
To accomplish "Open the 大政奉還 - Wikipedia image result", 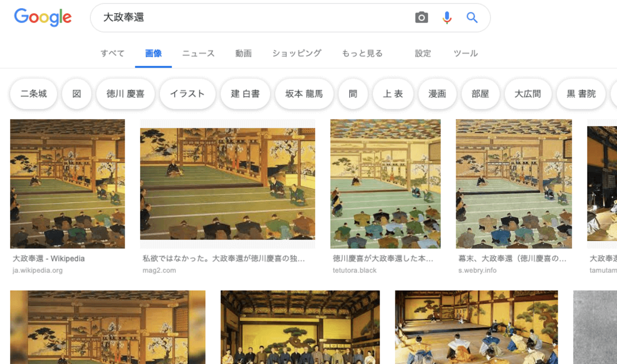I will [67, 184].
